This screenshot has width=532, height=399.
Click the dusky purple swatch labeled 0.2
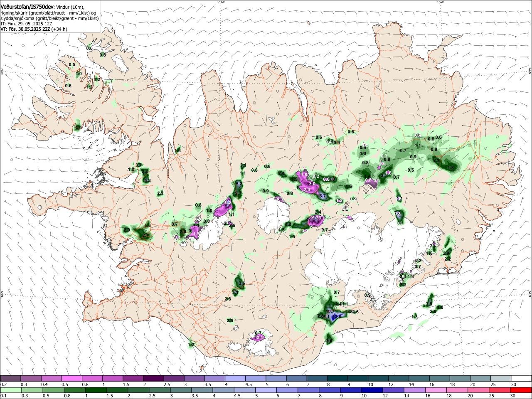click(10, 378)
